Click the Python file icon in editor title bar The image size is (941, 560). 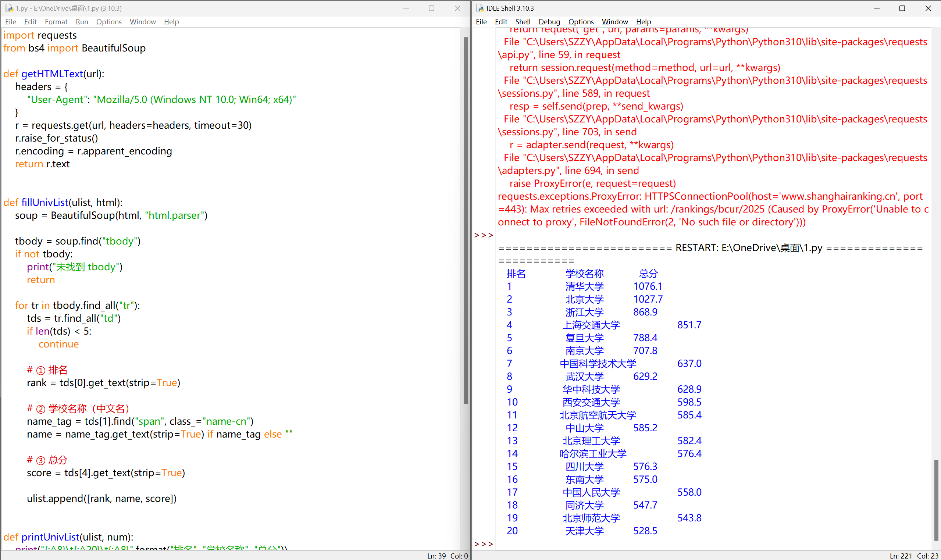[x=9, y=8]
